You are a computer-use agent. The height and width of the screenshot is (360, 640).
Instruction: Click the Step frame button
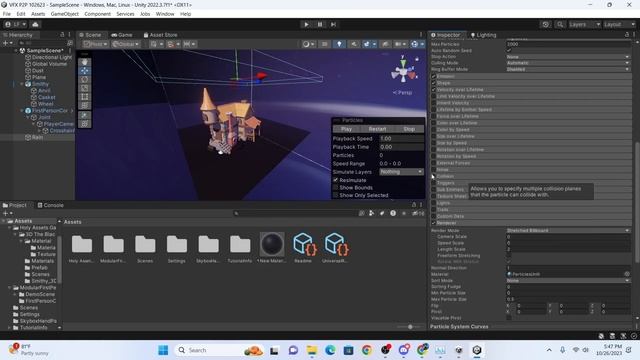(x=333, y=24)
